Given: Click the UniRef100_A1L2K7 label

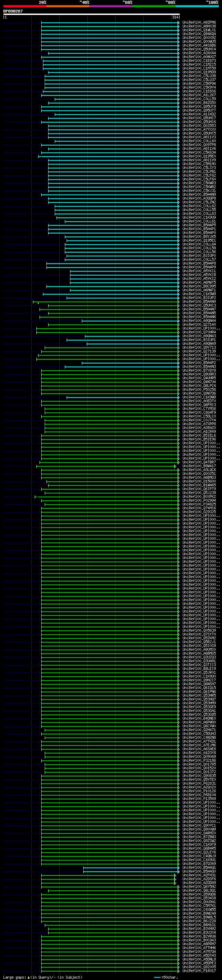Looking at the screenshot, I should [199, 95].
